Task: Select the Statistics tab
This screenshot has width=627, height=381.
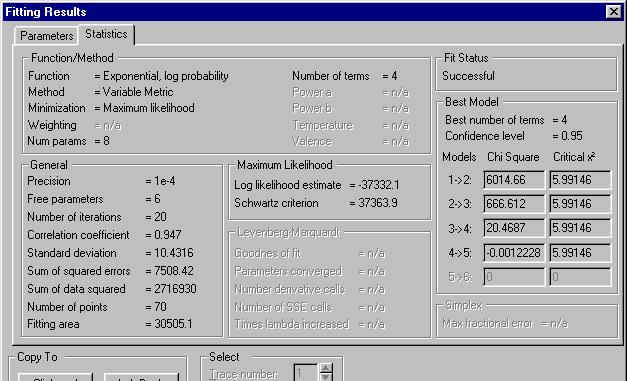Action: (x=106, y=34)
